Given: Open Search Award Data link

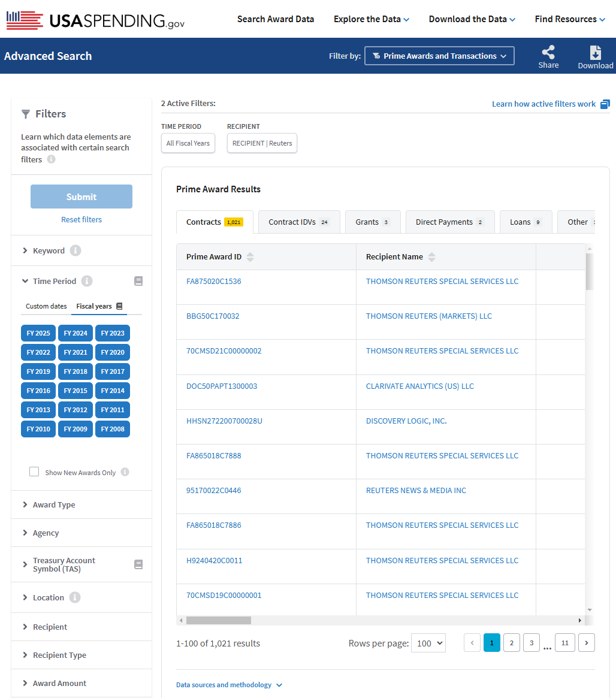Looking at the screenshot, I should coord(276,19).
